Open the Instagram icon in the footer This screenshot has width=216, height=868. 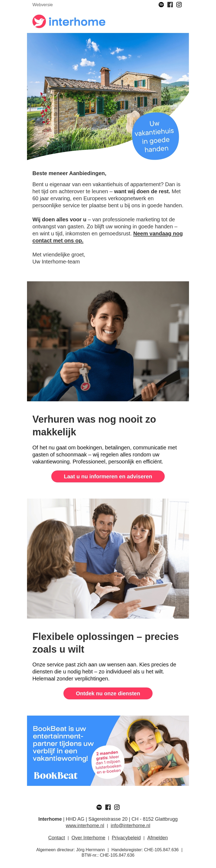click(117, 807)
